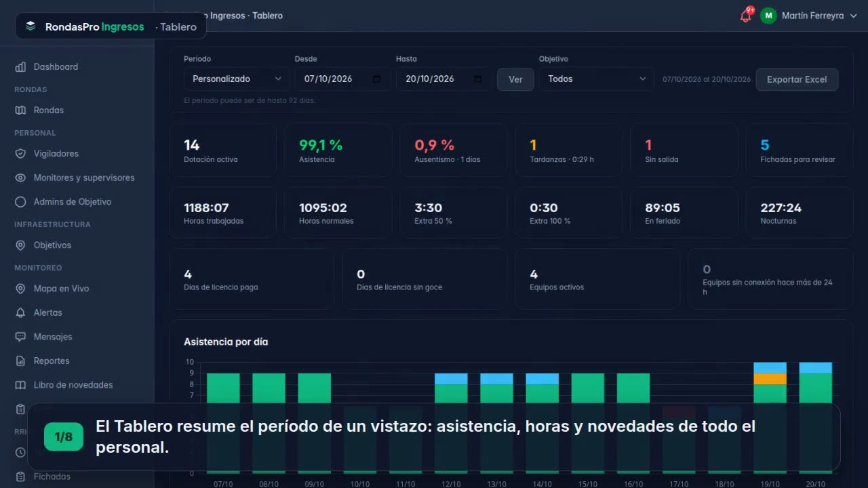Click the "0,9 %" Ausentismo value
Image resolution: width=868 pixels, height=488 pixels.
click(435, 145)
